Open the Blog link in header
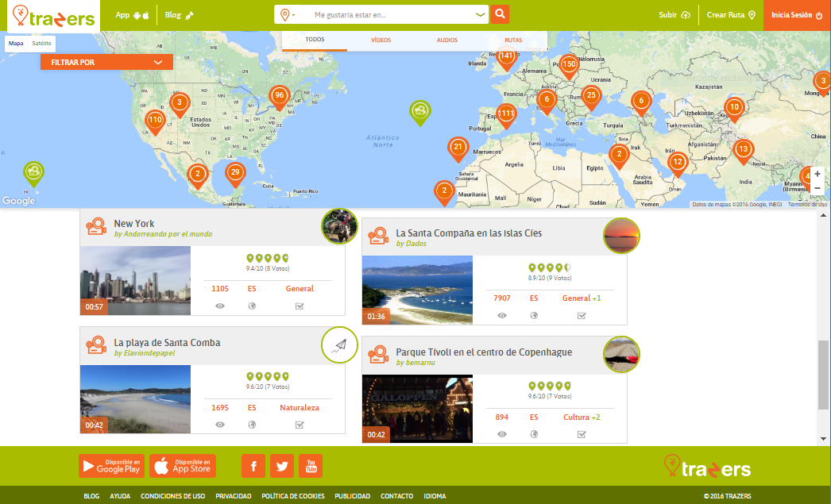 (179, 15)
